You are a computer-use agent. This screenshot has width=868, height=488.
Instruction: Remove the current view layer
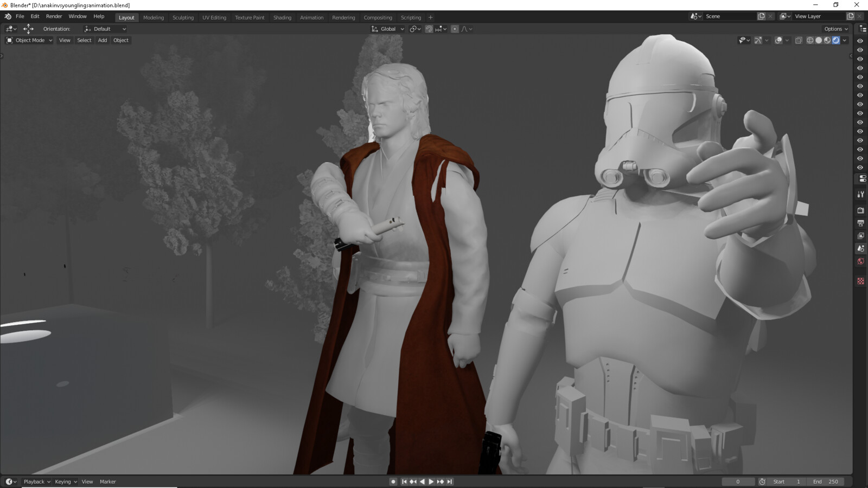point(859,16)
